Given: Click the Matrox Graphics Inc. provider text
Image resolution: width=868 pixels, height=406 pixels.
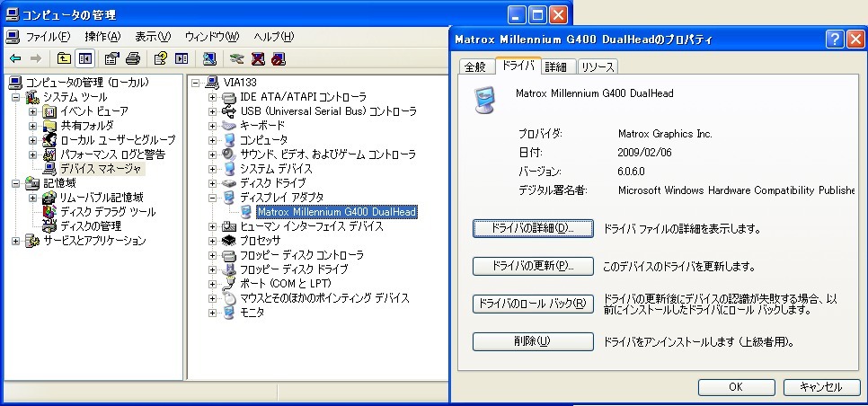Looking at the screenshot, I should click(x=665, y=134).
